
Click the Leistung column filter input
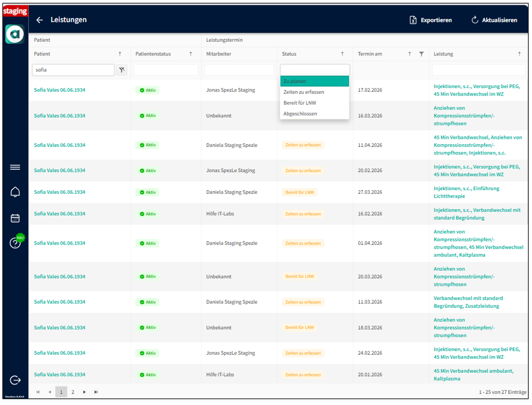point(478,70)
